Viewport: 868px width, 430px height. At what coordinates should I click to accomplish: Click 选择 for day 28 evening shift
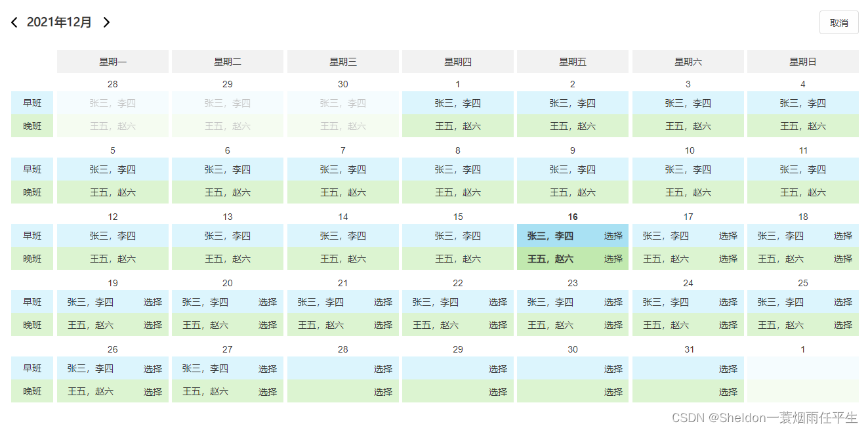383,392
